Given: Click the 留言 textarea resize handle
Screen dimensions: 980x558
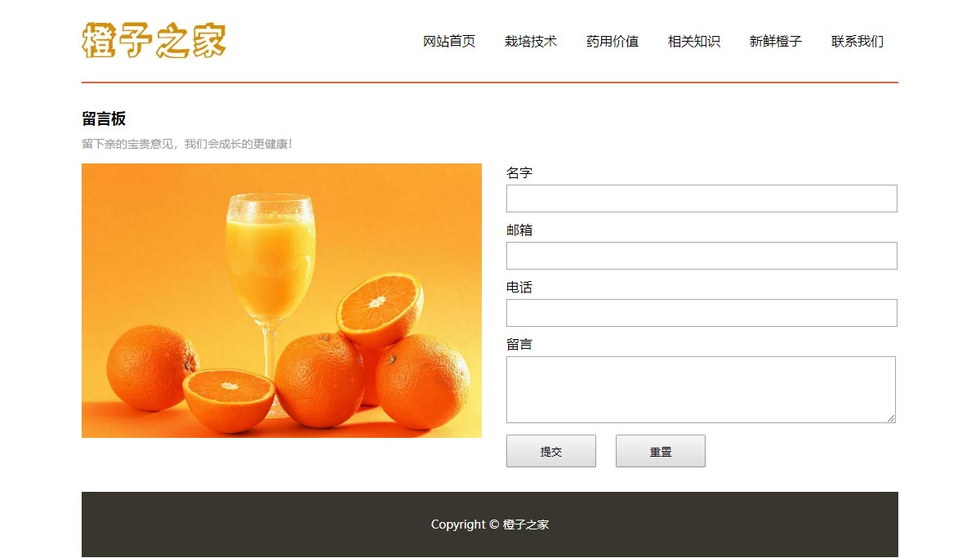Looking at the screenshot, I should 891,418.
